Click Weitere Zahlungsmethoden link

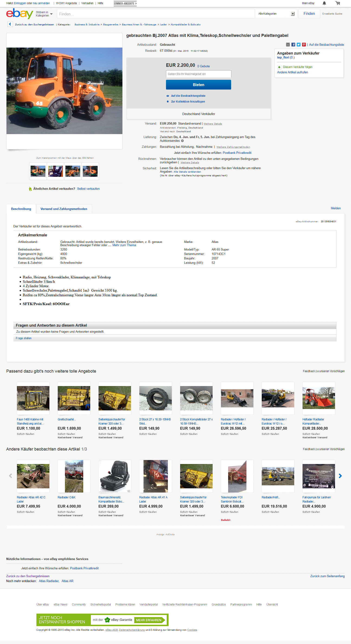point(233,147)
